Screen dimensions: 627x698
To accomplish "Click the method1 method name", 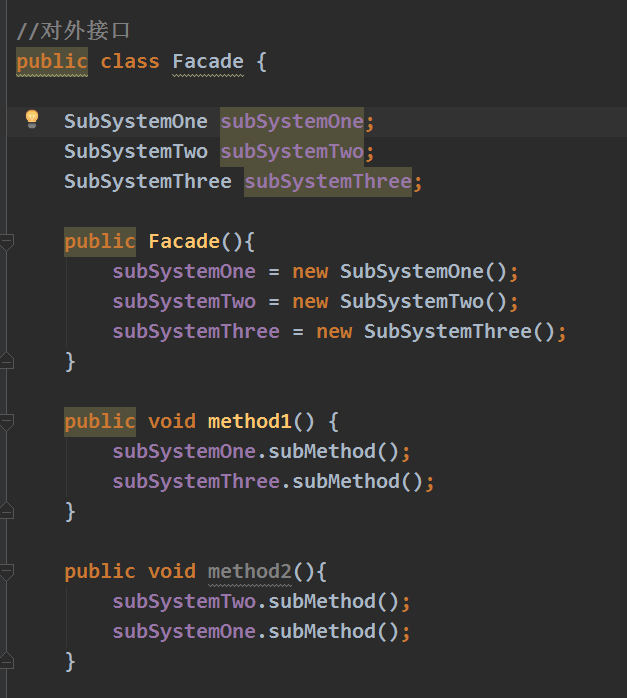I will (x=250, y=422).
